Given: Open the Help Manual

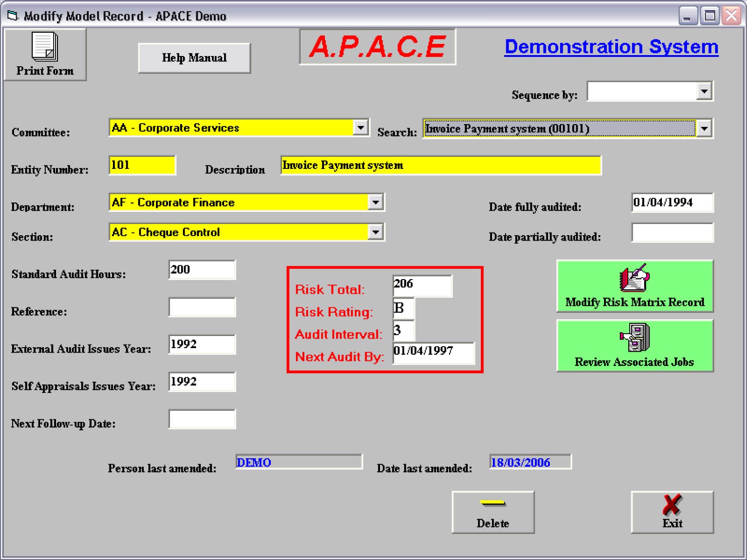Looking at the screenshot, I should 194,58.
